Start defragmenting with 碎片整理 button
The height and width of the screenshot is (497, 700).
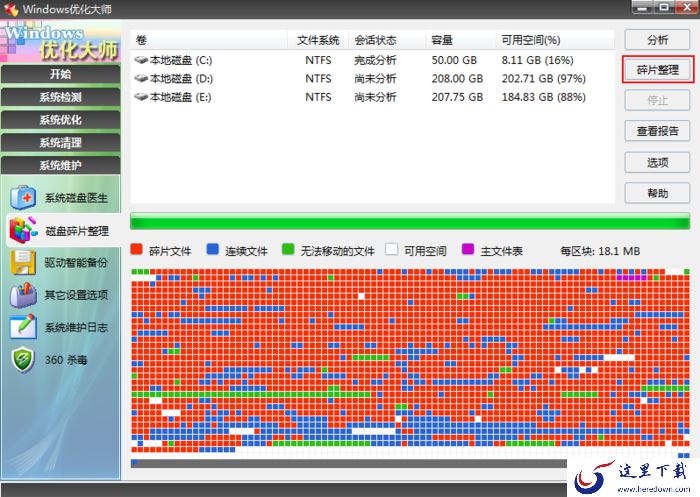tap(657, 70)
